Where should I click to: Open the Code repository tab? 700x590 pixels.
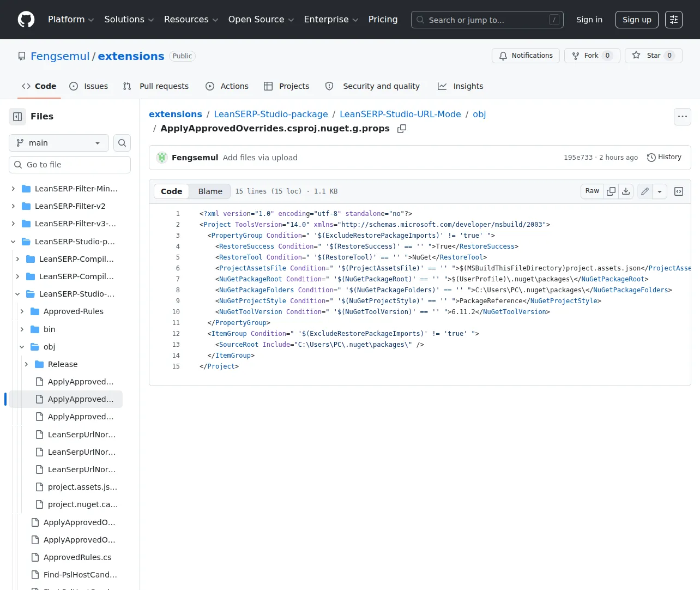pyautogui.click(x=39, y=86)
